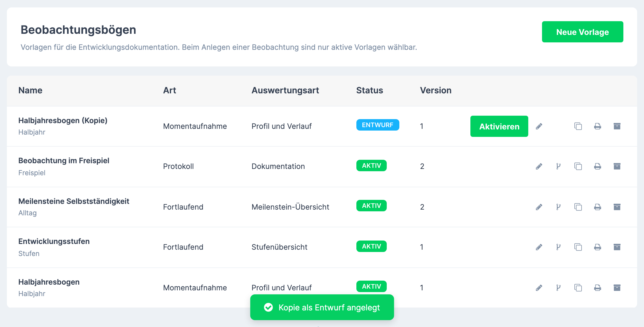This screenshot has width=644, height=327.
Task: Click the ENTWURF status badge
Action: coord(378,125)
